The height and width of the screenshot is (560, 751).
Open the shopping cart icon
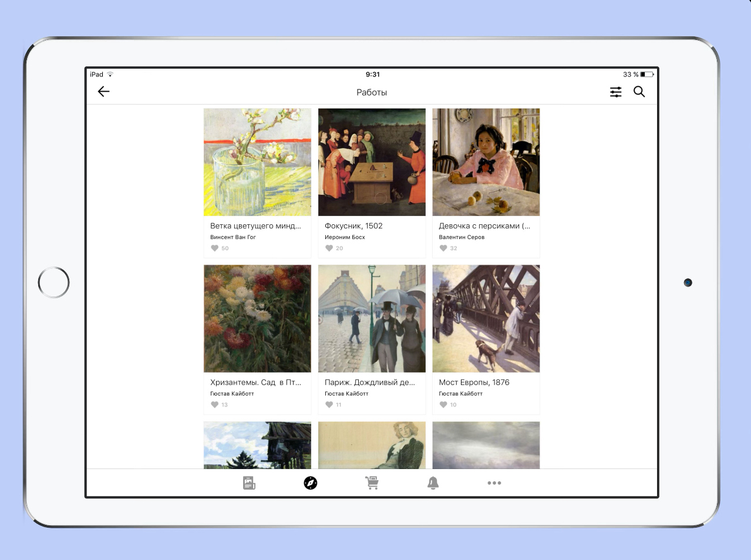(372, 483)
